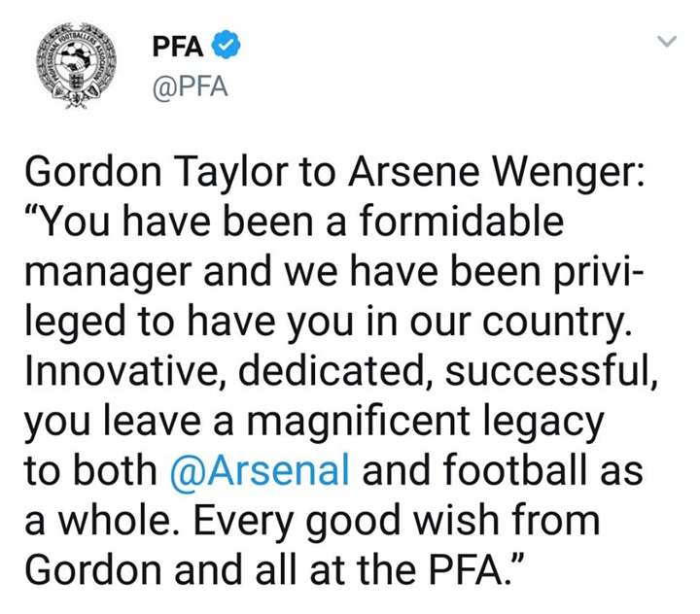Image resolution: width=700 pixels, height=614 pixels.
Task: Select the line 'Gordon Taylor to Arsene Wenger:'
Action: 334,173
